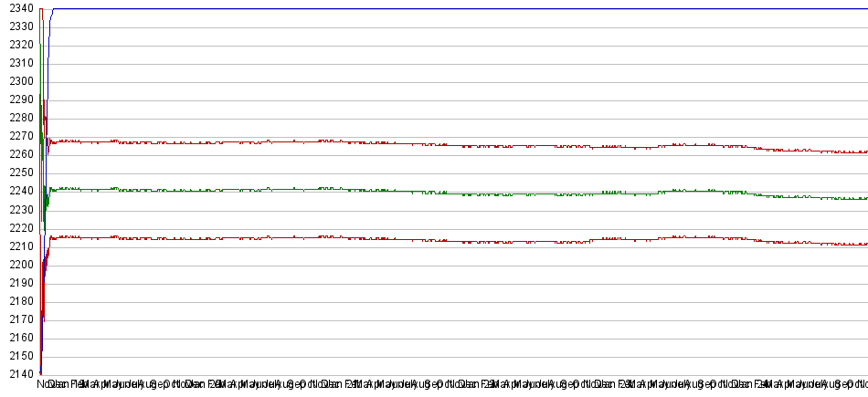Select the 2200 y-axis label
868x397 pixels.
click(x=18, y=265)
